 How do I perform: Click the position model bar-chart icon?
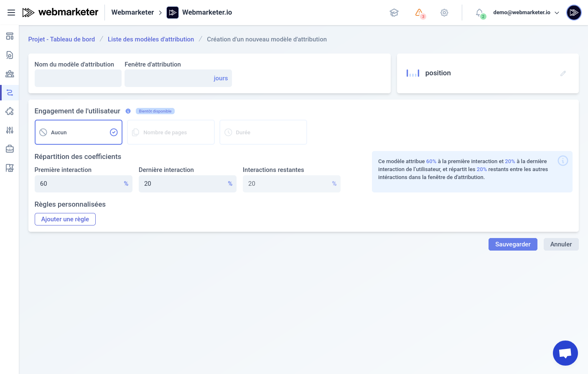[413, 73]
